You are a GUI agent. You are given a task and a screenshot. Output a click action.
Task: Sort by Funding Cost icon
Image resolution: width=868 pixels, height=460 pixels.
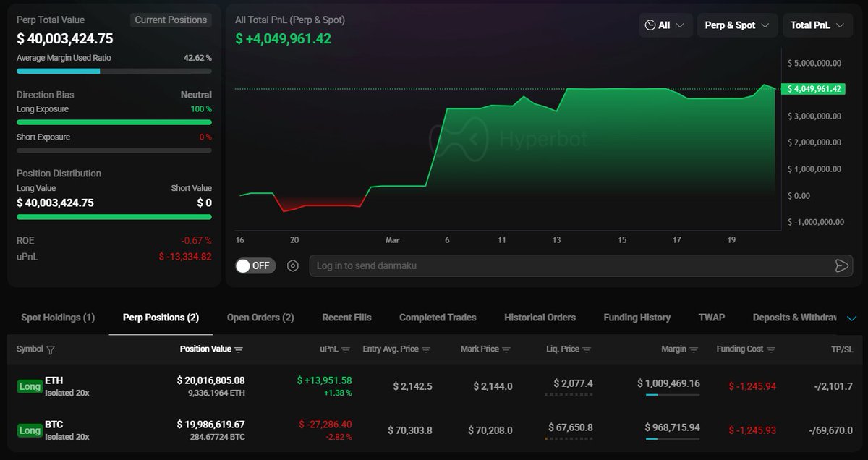(x=771, y=349)
